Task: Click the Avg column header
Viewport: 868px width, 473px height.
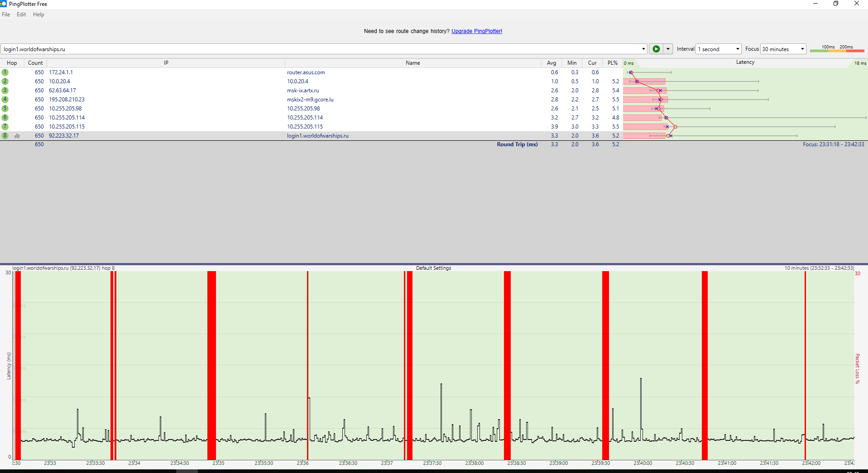Action: click(x=551, y=63)
